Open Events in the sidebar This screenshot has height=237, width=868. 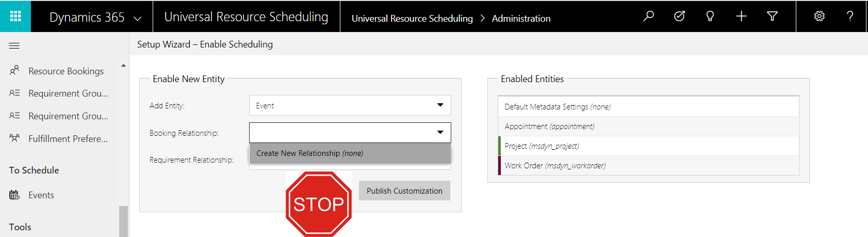41,195
